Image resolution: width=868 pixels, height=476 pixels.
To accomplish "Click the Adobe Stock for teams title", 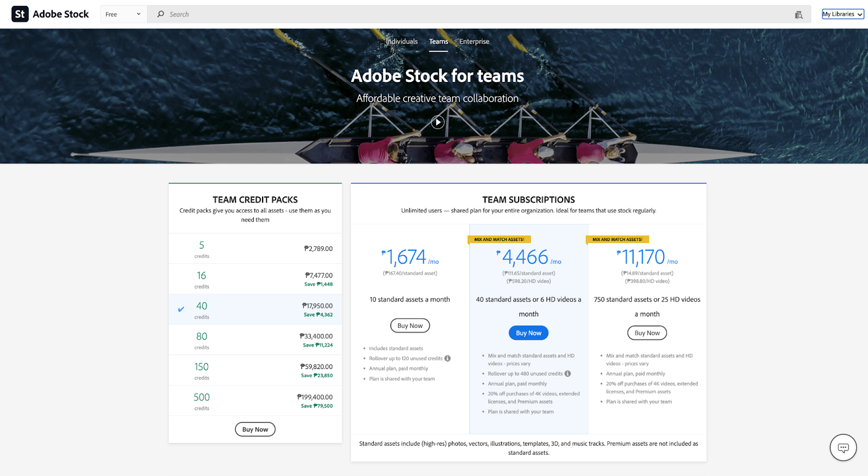I will [x=437, y=76].
